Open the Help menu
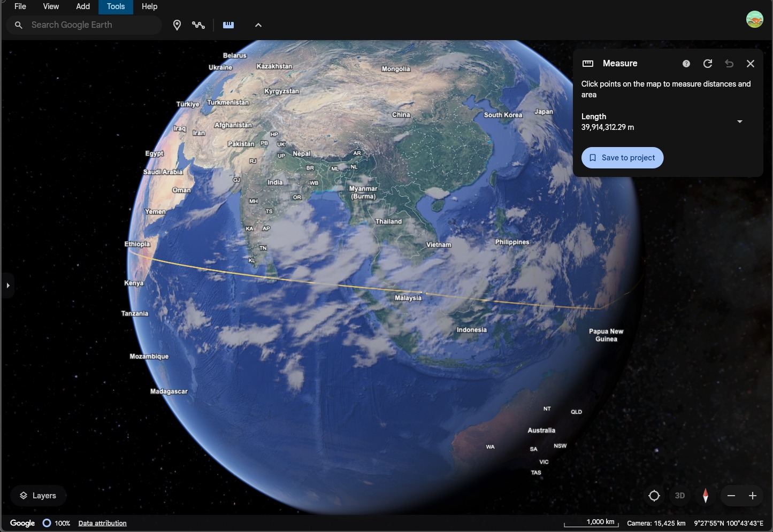This screenshot has height=532, width=773. click(149, 6)
